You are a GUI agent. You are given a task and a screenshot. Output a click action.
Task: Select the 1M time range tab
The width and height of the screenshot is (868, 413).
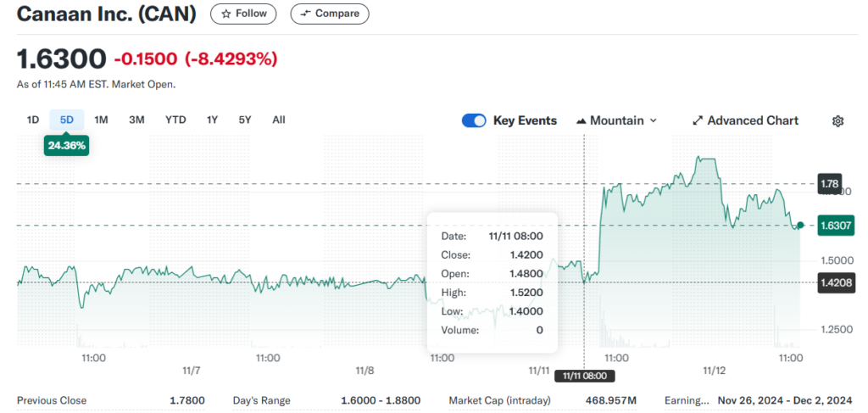[101, 120]
